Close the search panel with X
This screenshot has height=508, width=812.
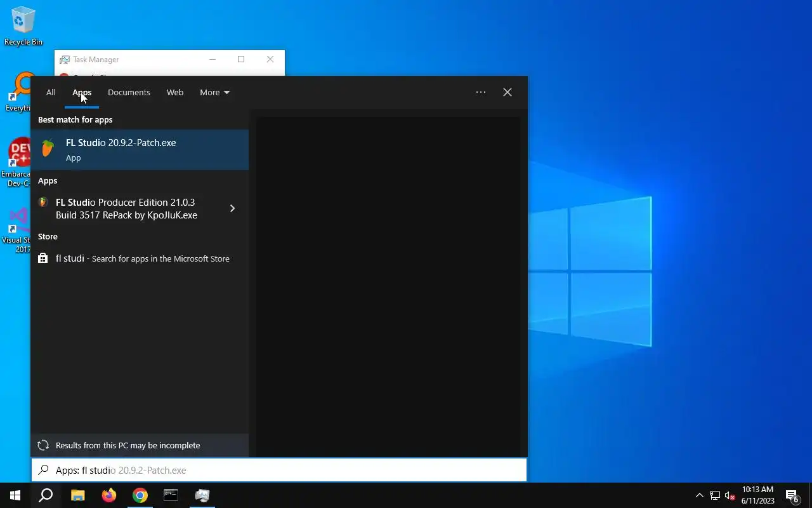point(507,92)
